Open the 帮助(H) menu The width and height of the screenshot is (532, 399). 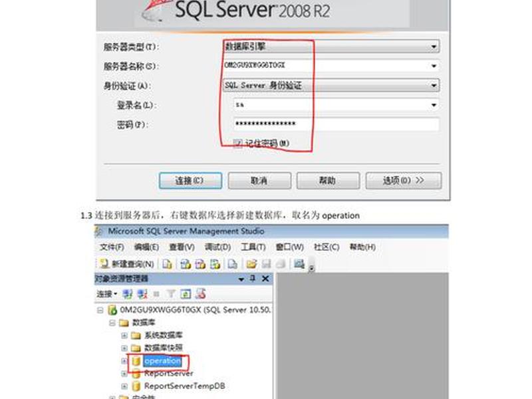click(x=362, y=247)
